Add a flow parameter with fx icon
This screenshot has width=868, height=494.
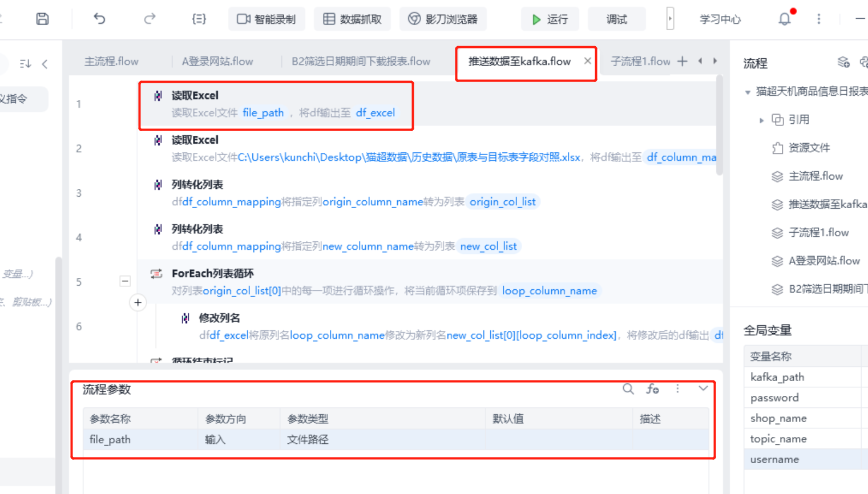tap(653, 389)
